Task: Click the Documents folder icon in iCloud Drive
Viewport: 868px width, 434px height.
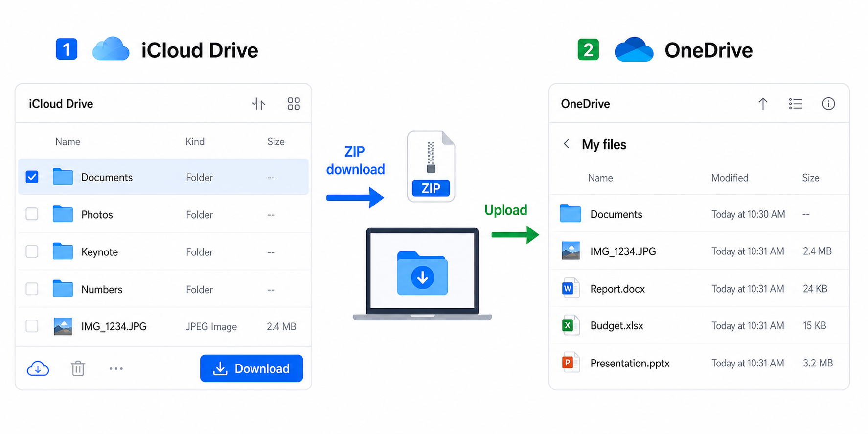Action: 63,177
